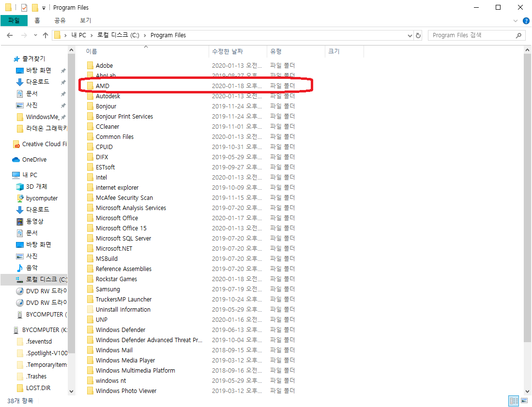Select the CPUID folder
Viewport: 532px width, 407px height.
tap(104, 147)
